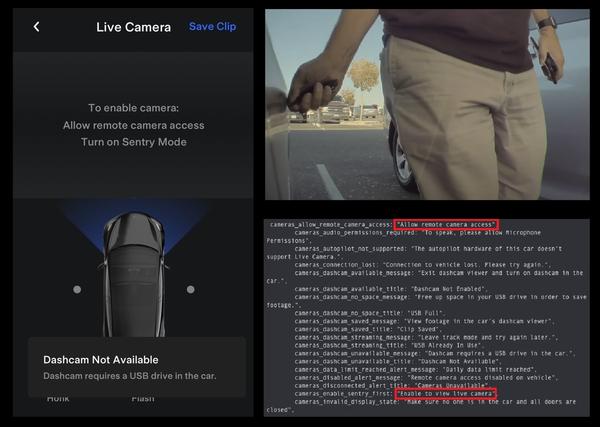Tap the 'To enable camera:' text

(134, 108)
